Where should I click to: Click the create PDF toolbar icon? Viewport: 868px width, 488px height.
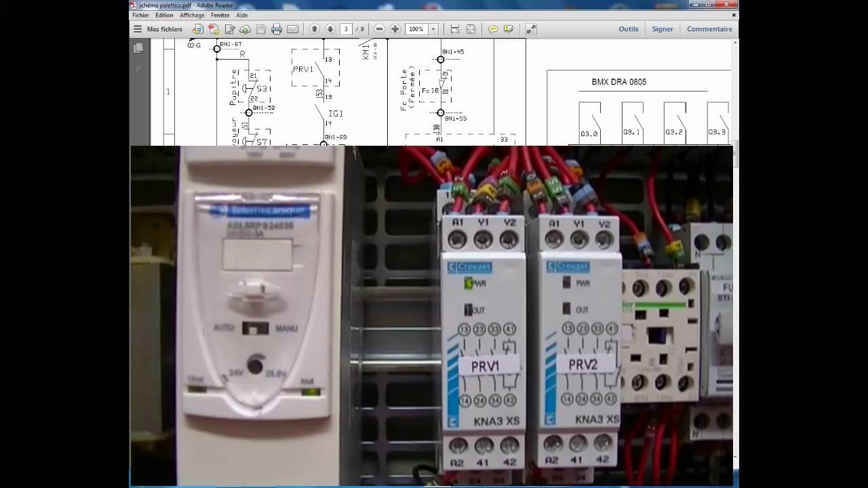(x=214, y=29)
